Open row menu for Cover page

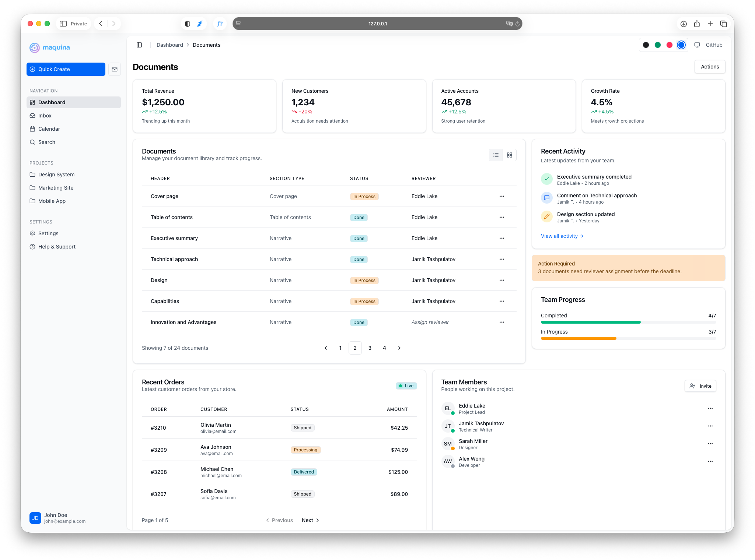[x=501, y=196]
